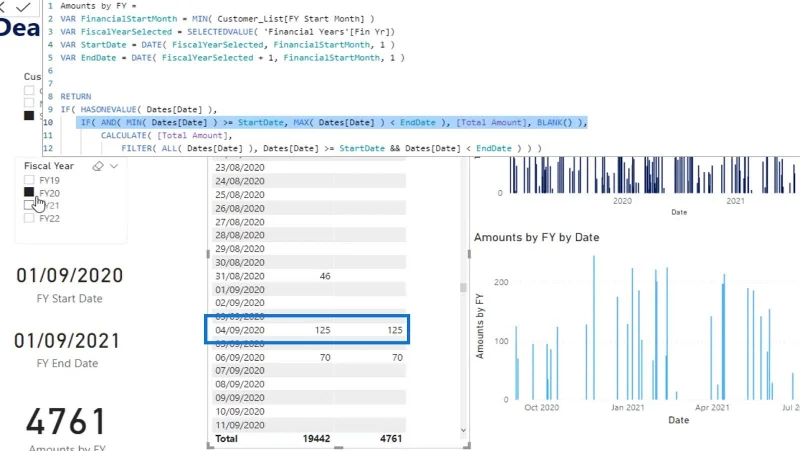Tick the FY22 checkbox
800x451 pixels.
click(29, 218)
